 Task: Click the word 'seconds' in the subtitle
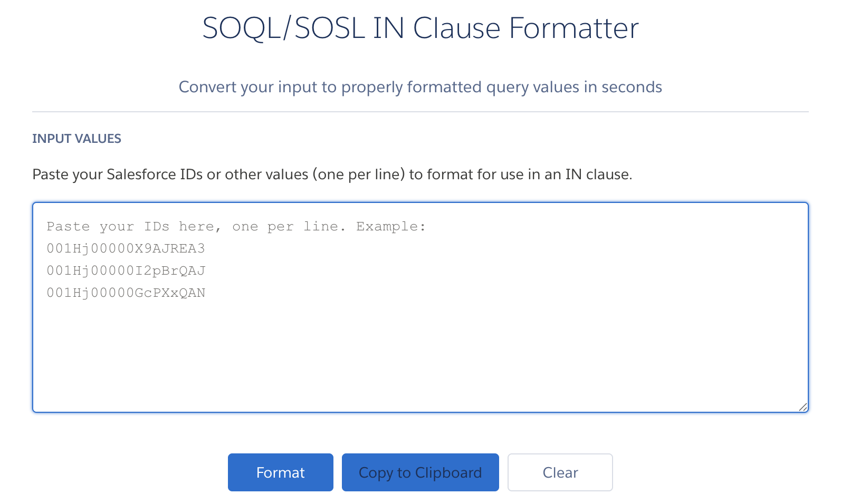pos(632,87)
